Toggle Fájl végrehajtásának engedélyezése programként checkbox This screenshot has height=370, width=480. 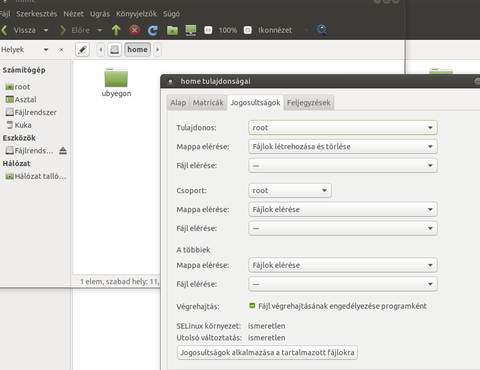point(252,306)
